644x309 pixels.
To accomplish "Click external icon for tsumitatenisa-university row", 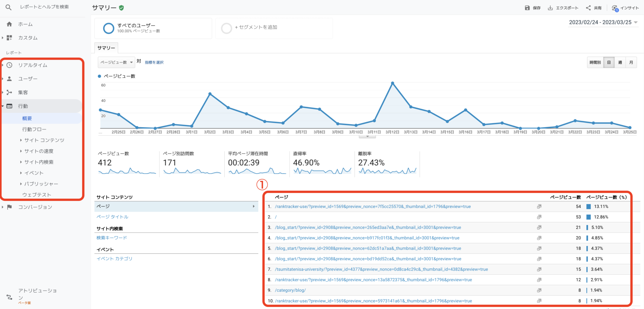I will click(539, 269).
